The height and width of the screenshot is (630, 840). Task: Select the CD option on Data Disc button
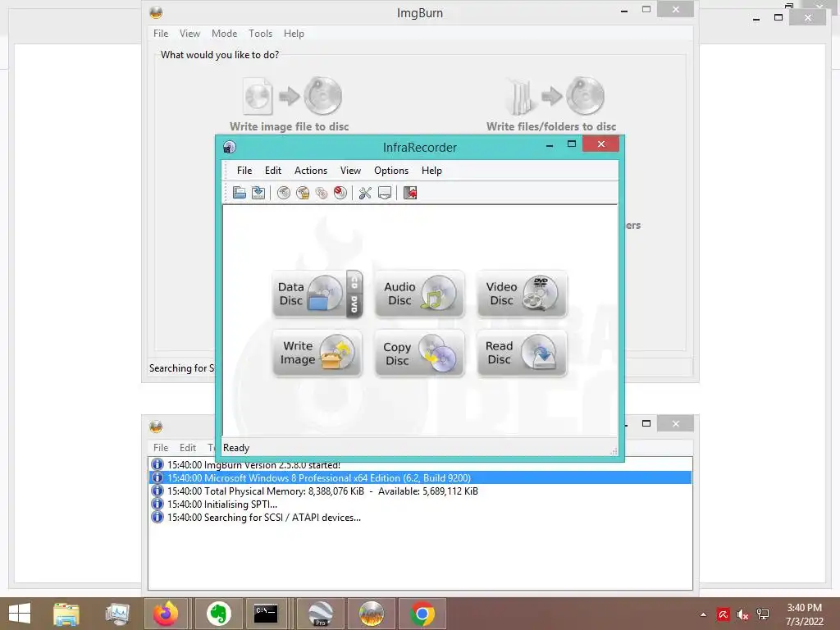pos(354,282)
